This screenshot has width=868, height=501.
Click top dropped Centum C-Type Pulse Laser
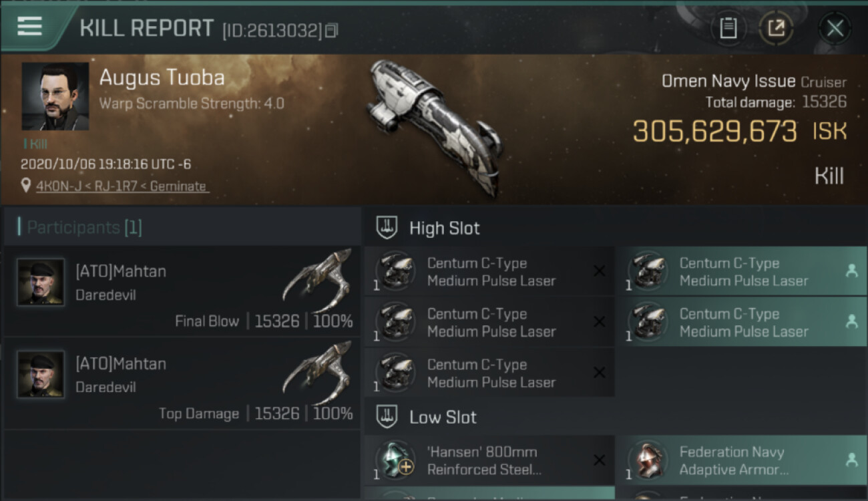(741, 272)
